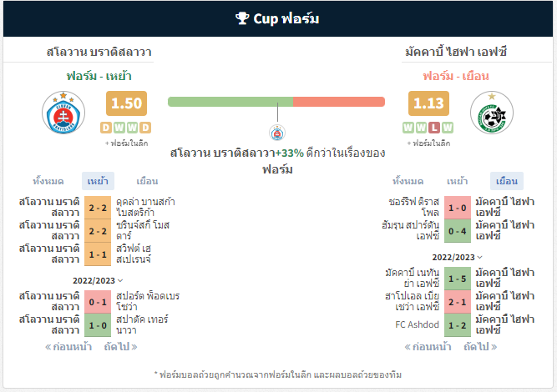Click left « ก่อนหน้า pagination link
This screenshot has width=557, height=392.
point(68,347)
